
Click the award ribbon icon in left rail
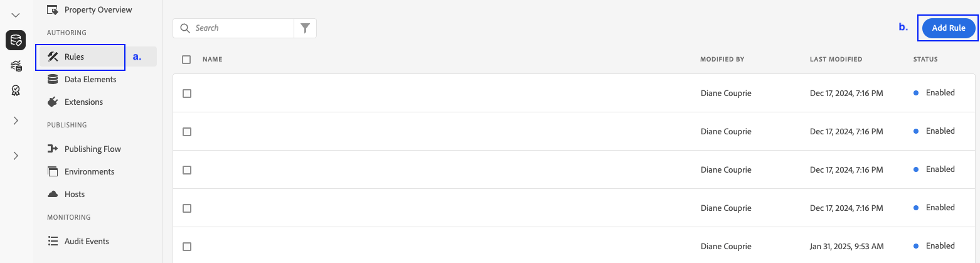16,91
